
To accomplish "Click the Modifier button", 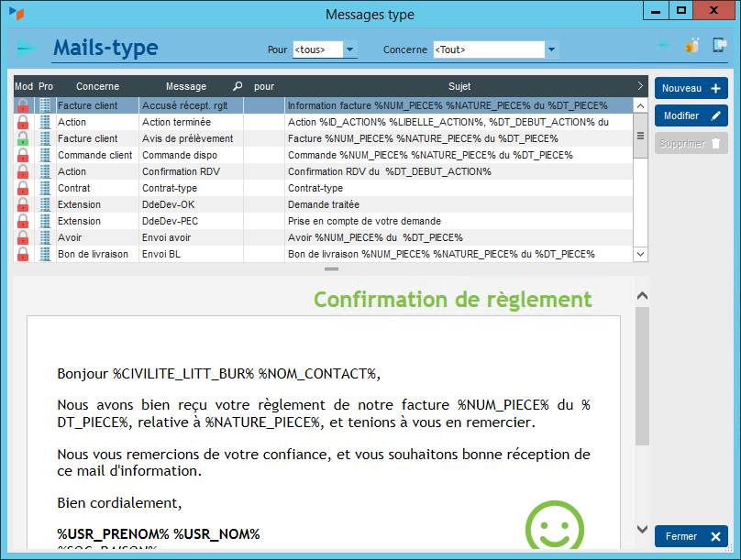I will [x=691, y=116].
